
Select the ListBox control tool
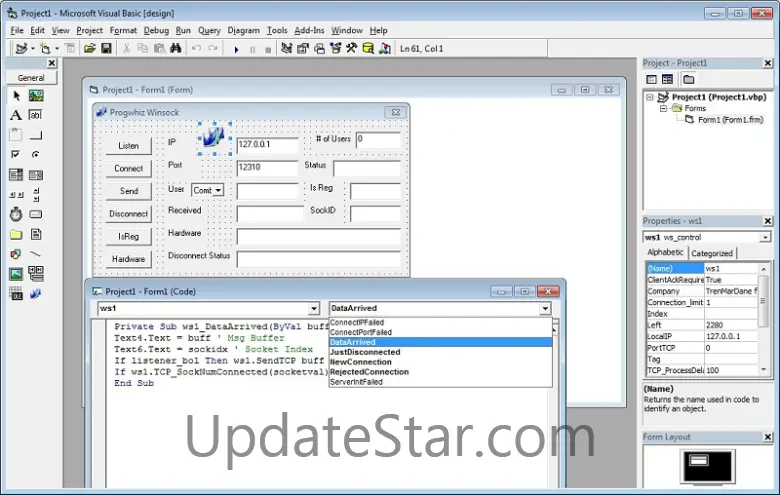click(x=36, y=175)
